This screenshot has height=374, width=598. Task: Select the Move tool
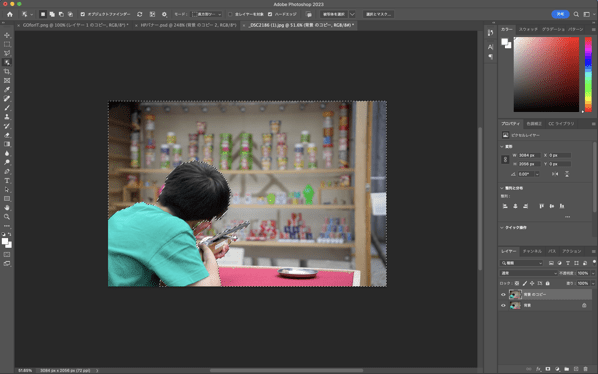[x=7, y=35]
